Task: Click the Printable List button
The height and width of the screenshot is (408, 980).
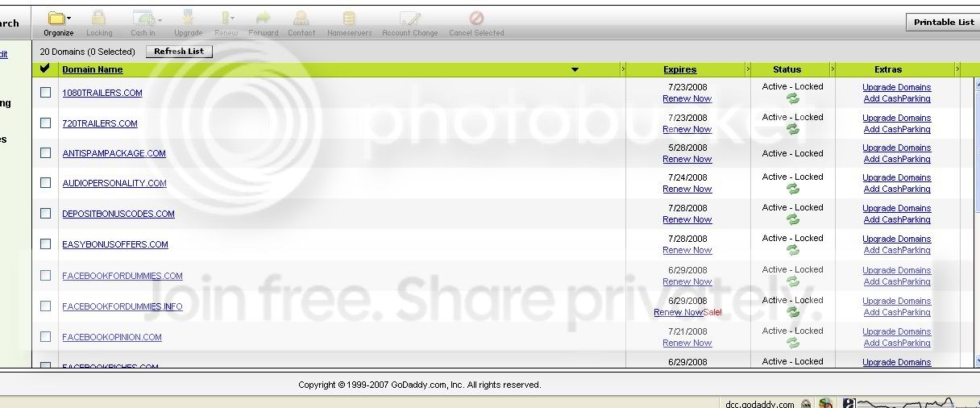Action: (944, 23)
